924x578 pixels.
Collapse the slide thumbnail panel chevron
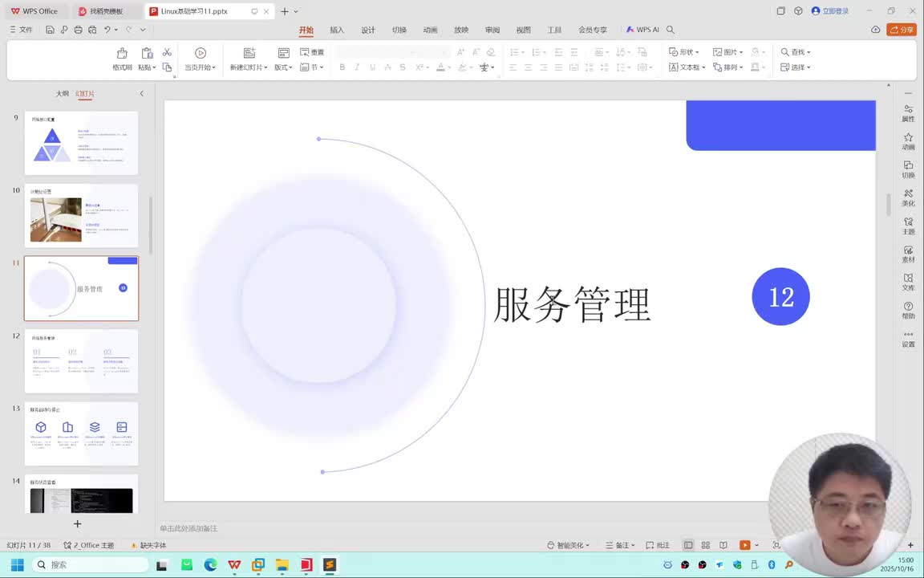click(141, 93)
